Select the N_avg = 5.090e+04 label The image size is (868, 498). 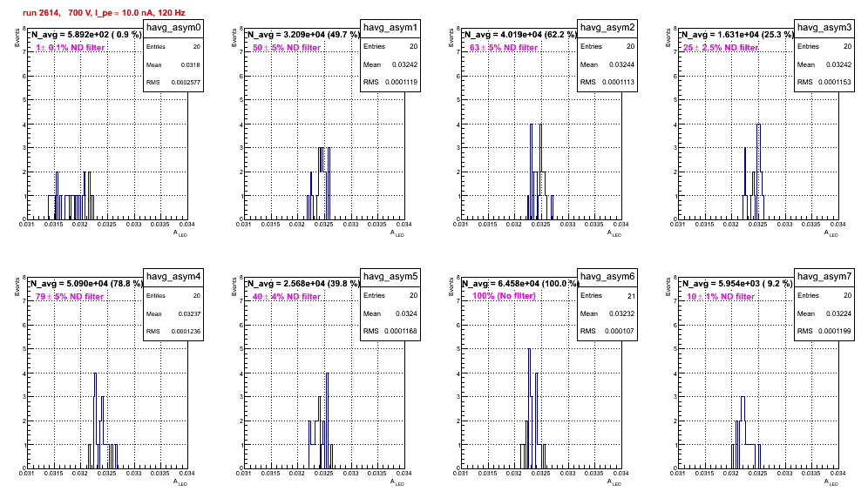tap(86, 284)
